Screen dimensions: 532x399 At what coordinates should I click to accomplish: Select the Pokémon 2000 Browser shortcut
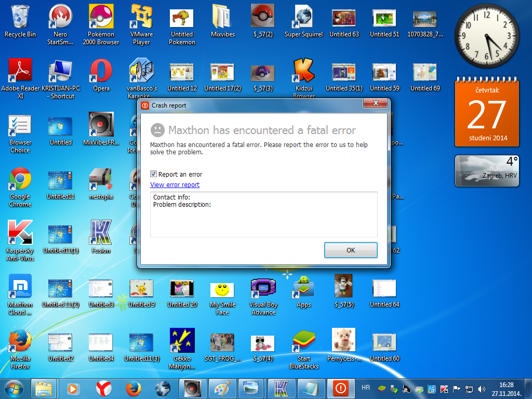pos(101,24)
